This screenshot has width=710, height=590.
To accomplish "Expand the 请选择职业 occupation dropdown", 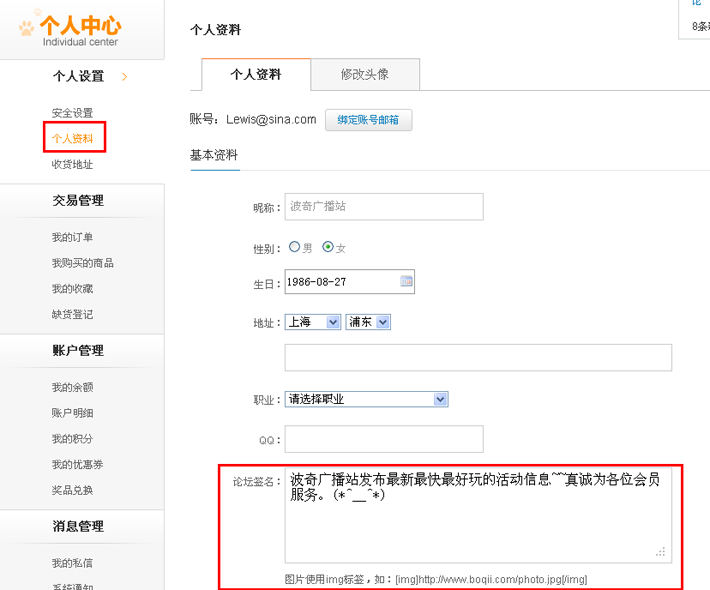I will (x=366, y=399).
